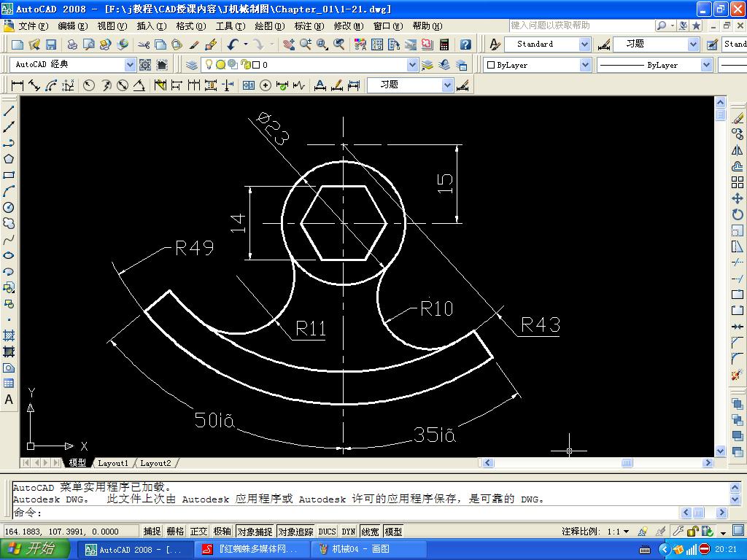This screenshot has width=747, height=560.
Task: Toggle 栅格 grid display
Action: (175, 531)
